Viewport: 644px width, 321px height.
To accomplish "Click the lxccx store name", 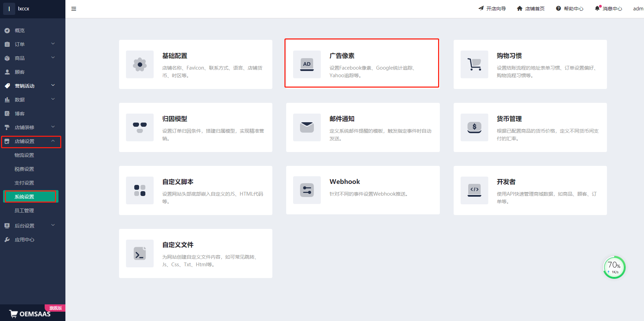I will 24,9.
